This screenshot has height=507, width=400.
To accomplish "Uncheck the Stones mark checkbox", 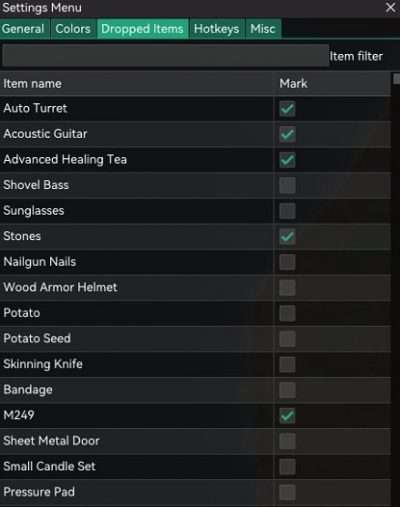I will click(287, 237).
